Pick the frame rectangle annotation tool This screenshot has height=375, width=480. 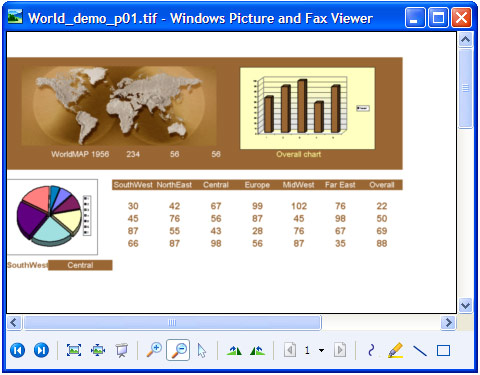coord(443,351)
